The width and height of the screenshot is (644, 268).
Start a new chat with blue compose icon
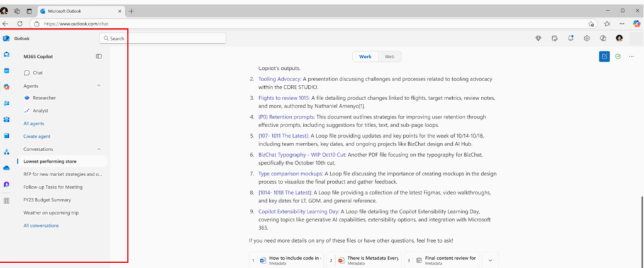tap(604, 57)
